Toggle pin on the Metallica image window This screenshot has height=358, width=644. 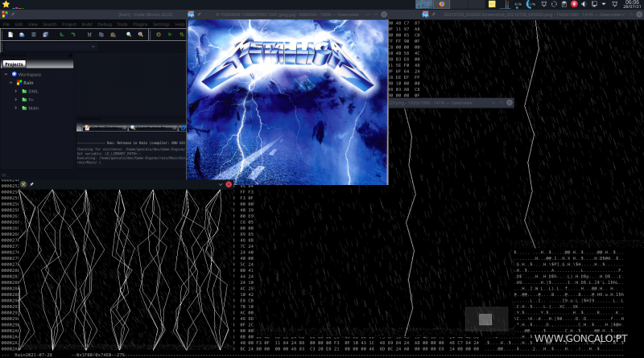pos(199,14)
